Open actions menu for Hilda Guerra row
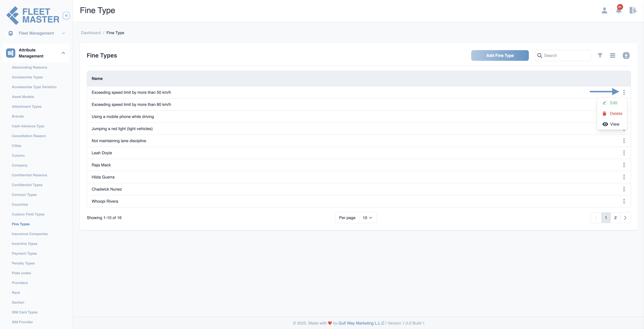Screen dimensions: 644x329 click(x=624, y=177)
